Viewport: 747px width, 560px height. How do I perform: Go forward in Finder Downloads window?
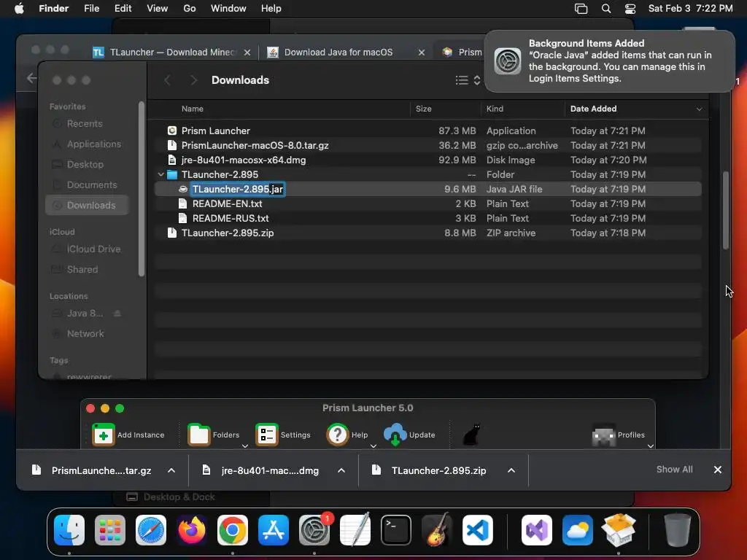point(193,80)
